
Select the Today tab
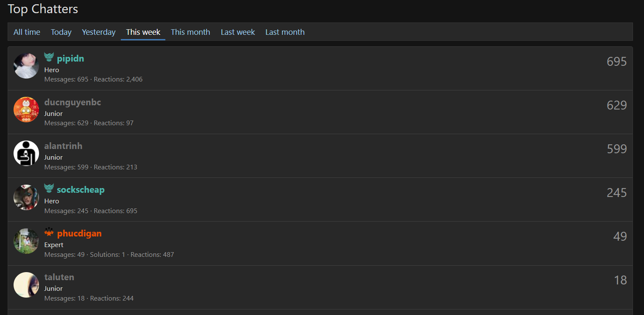(x=61, y=32)
